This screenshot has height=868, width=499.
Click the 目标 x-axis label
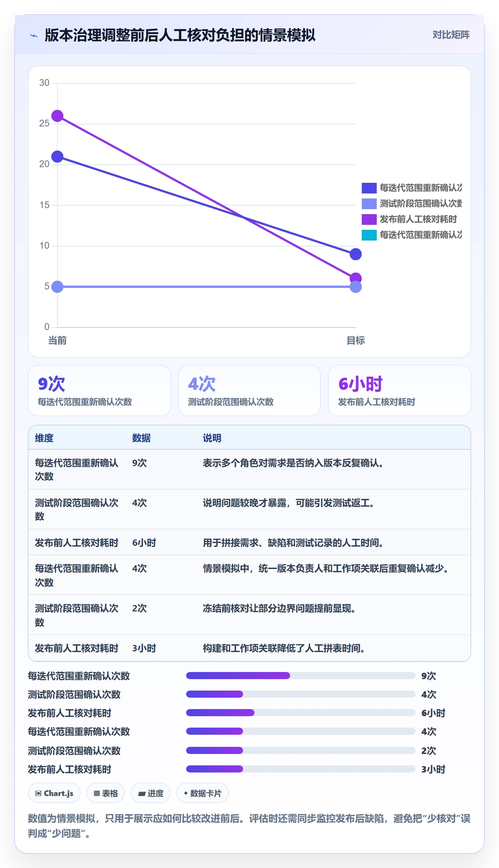[x=356, y=341]
